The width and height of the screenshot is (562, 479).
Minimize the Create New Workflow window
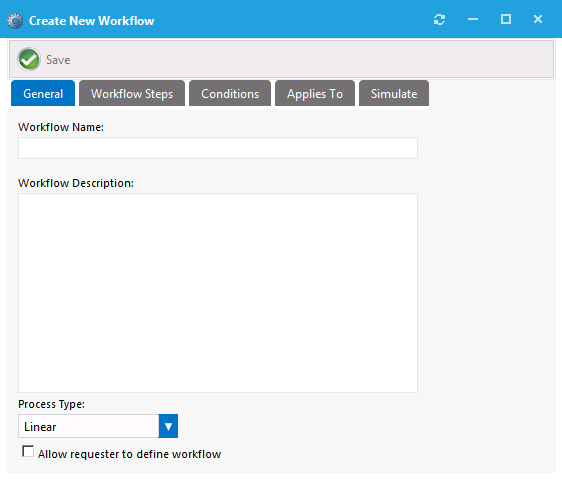pos(473,19)
